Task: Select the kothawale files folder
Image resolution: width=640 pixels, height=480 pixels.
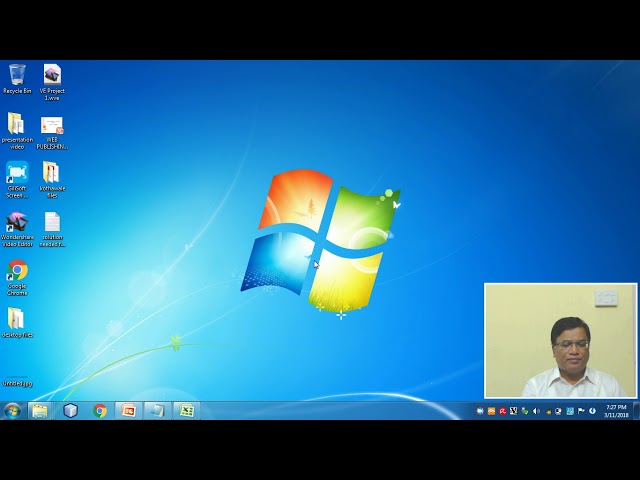Action: click(52, 180)
